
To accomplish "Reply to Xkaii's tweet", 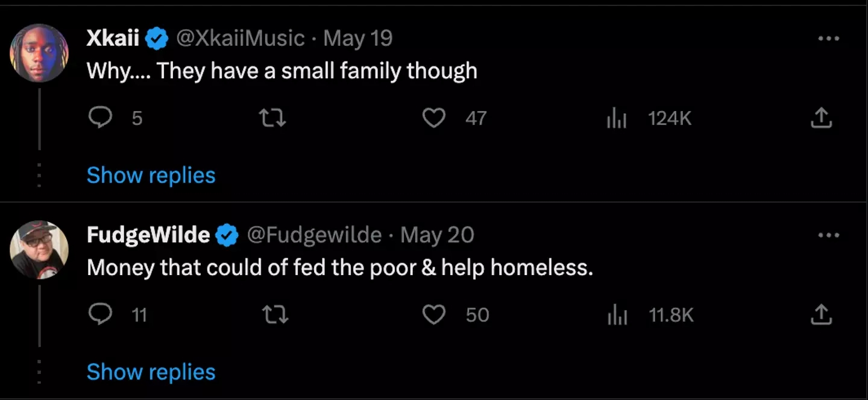I will [x=101, y=118].
